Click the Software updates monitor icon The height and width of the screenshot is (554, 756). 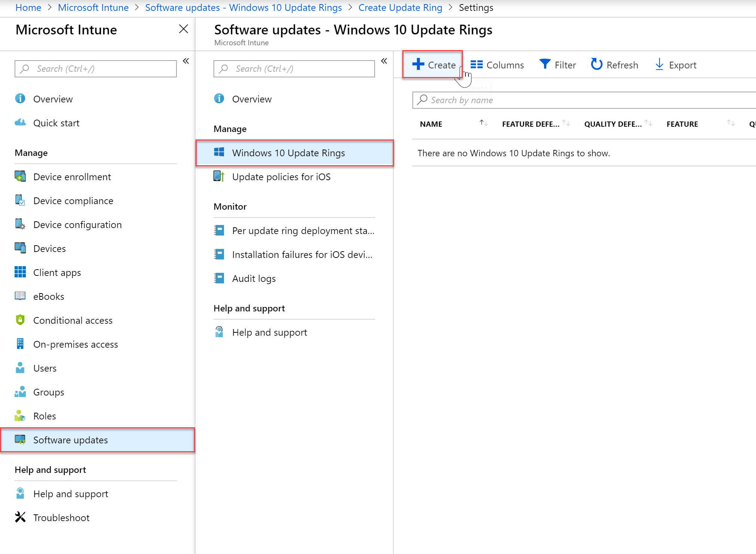(20, 440)
